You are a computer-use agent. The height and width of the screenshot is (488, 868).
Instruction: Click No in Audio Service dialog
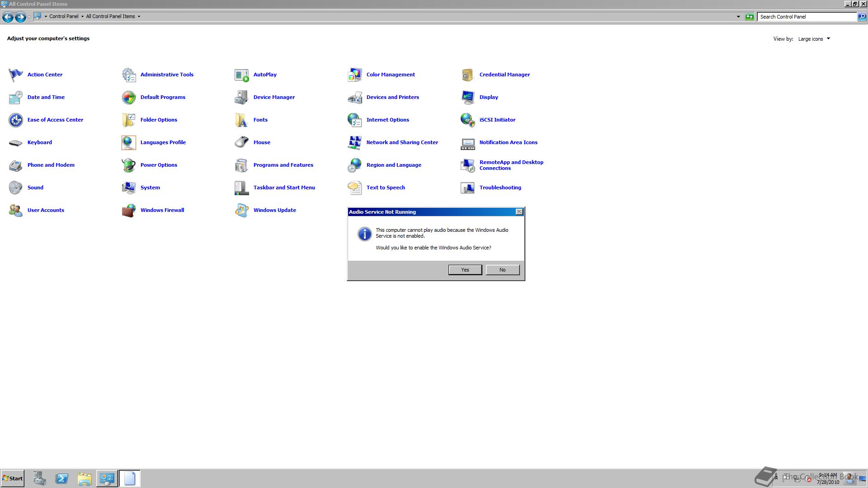pyautogui.click(x=503, y=270)
